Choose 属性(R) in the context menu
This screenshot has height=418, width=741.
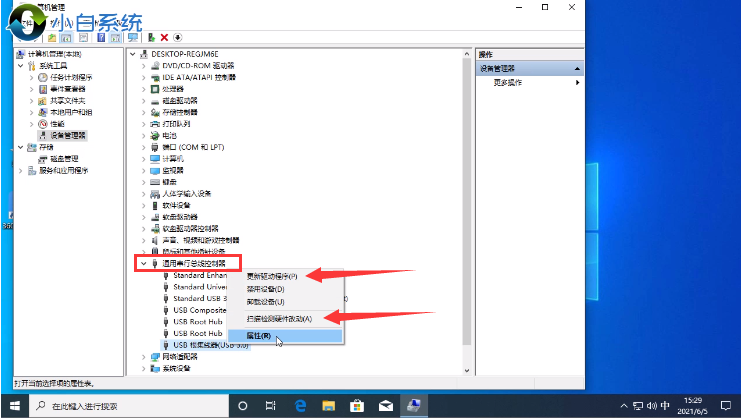point(258,336)
